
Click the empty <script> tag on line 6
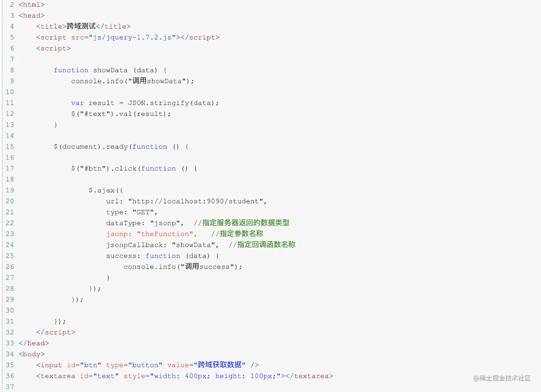(53, 48)
